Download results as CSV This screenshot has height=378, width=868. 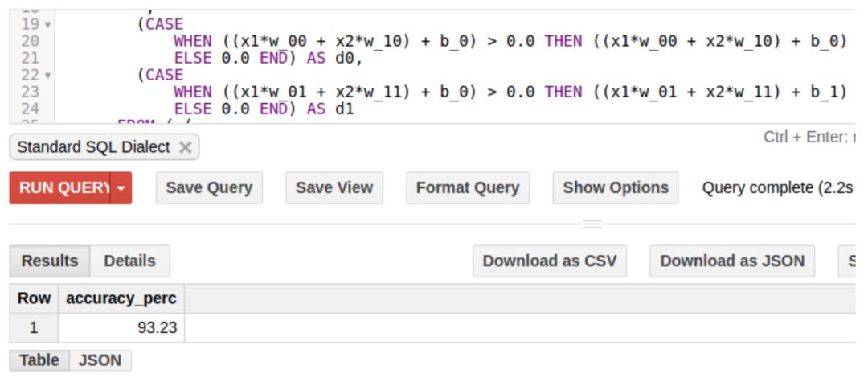[549, 261]
